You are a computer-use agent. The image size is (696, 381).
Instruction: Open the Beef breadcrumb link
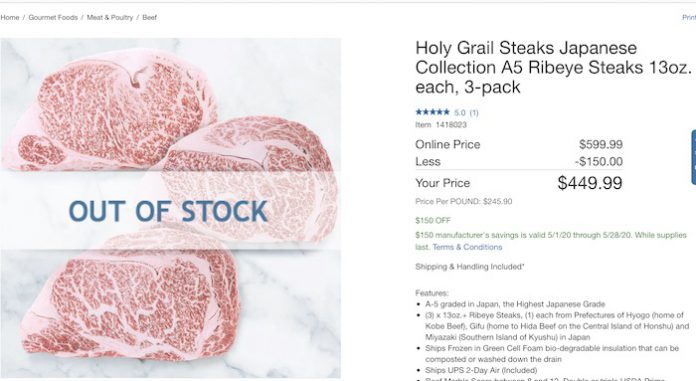click(150, 17)
